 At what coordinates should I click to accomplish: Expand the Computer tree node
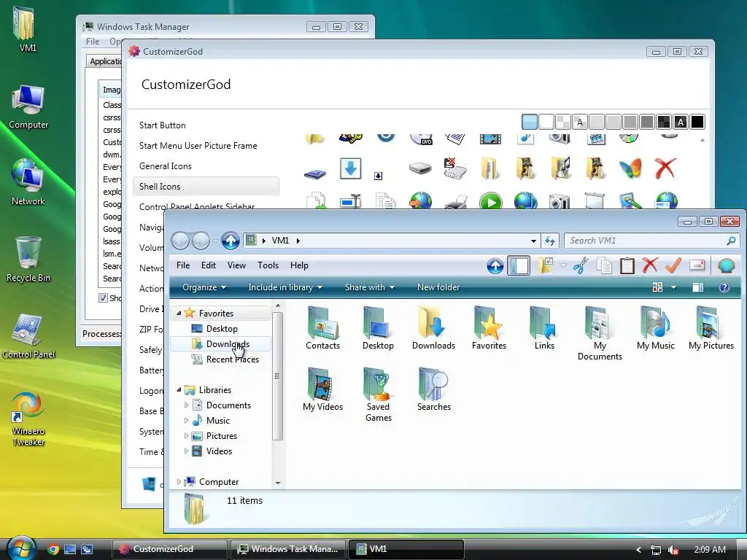(x=179, y=482)
